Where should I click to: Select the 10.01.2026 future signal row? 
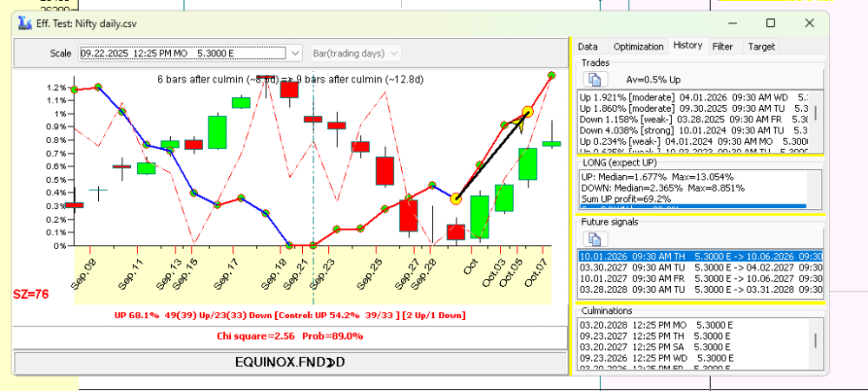coord(700,257)
